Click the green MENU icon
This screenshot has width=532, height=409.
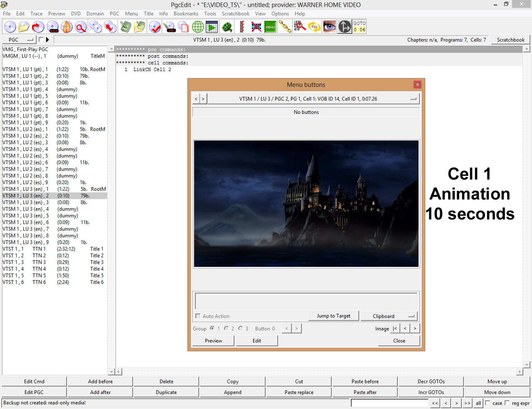[270, 27]
